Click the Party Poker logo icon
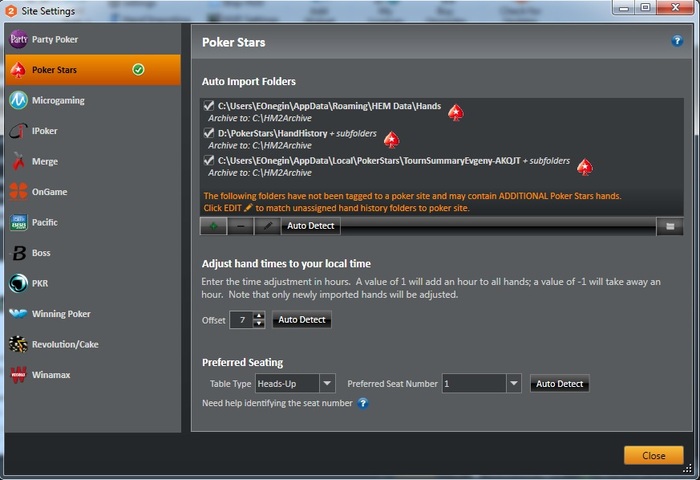This screenshot has width=700, height=480. 18,39
